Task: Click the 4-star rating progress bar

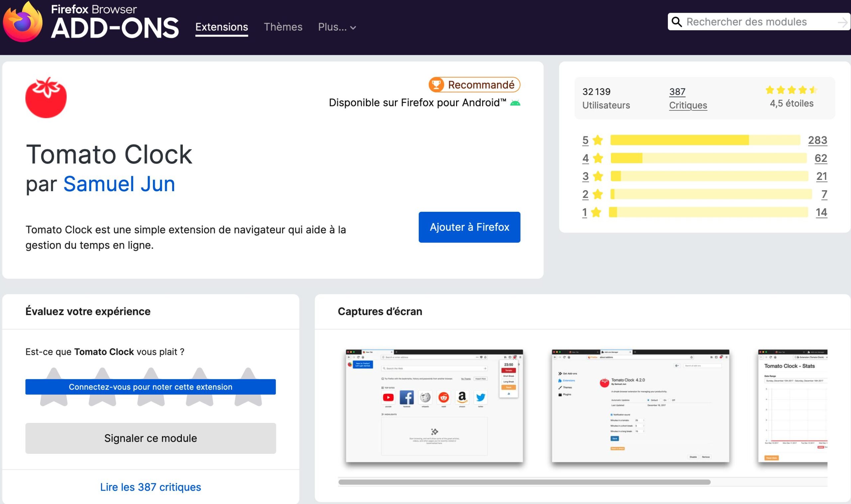Action: tap(709, 158)
